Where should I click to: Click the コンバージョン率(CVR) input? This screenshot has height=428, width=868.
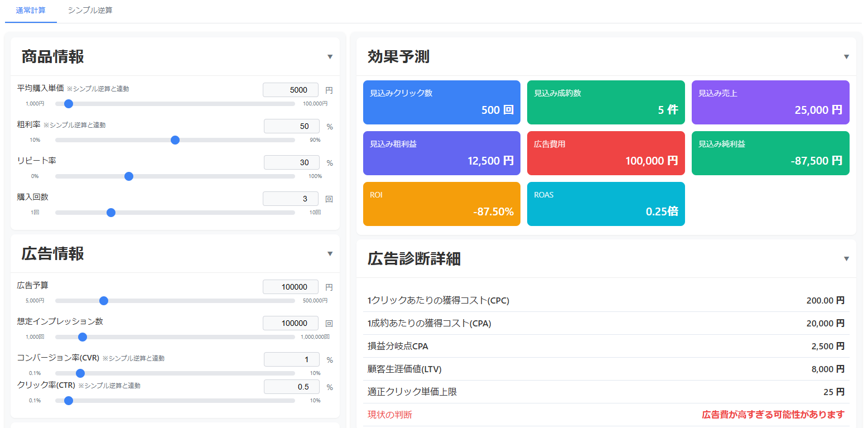coord(291,359)
